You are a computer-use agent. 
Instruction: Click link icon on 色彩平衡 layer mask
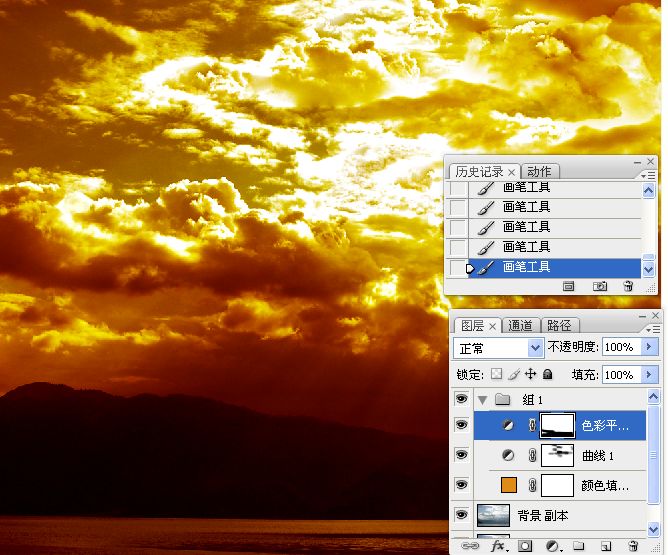click(532, 425)
